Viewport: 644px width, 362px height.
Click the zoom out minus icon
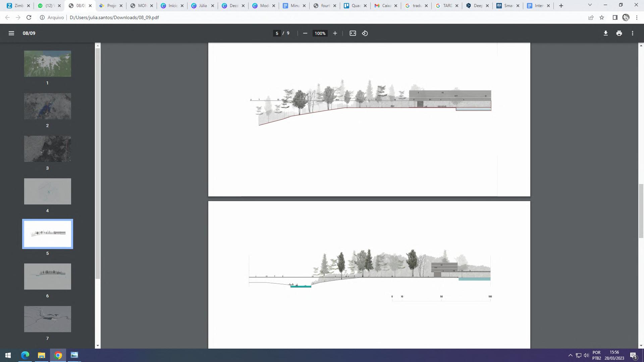pyautogui.click(x=305, y=33)
